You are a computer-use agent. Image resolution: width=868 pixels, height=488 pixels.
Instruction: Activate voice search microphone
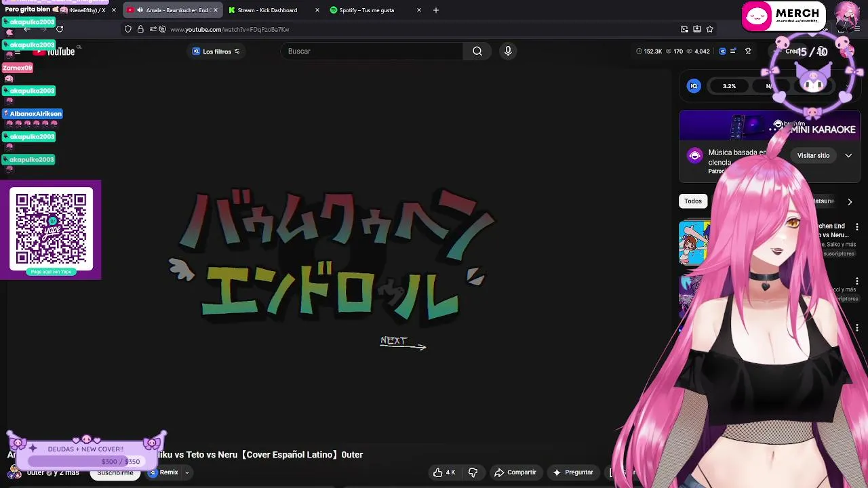[508, 52]
